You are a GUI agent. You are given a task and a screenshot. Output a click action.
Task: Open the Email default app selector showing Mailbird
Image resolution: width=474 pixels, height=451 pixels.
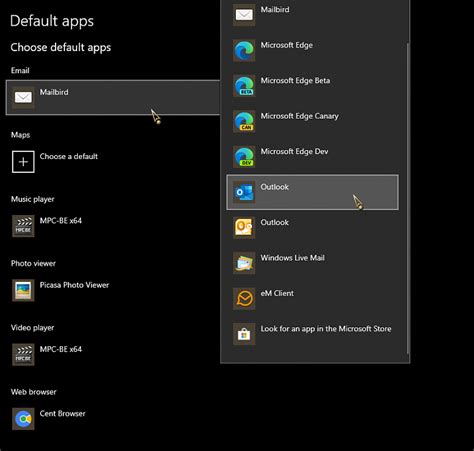click(x=113, y=97)
